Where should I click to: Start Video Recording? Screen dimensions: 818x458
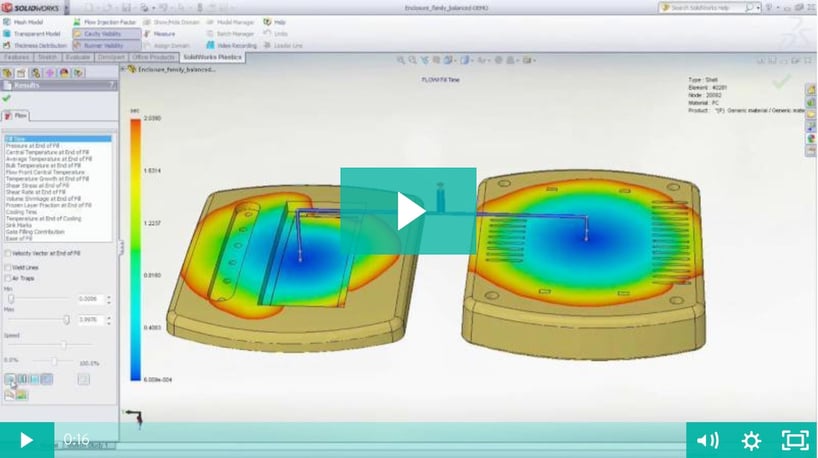[x=232, y=45]
